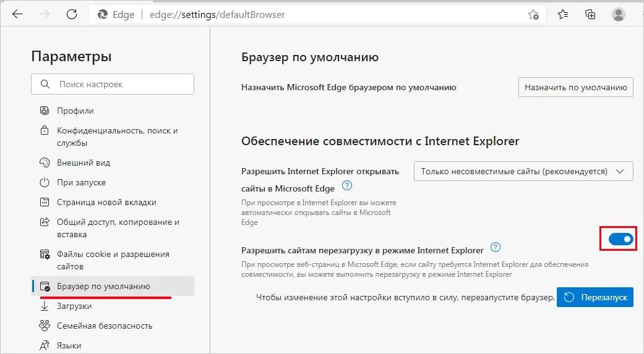Click the download arrow icon beside Загрузки

coord(45,306)
